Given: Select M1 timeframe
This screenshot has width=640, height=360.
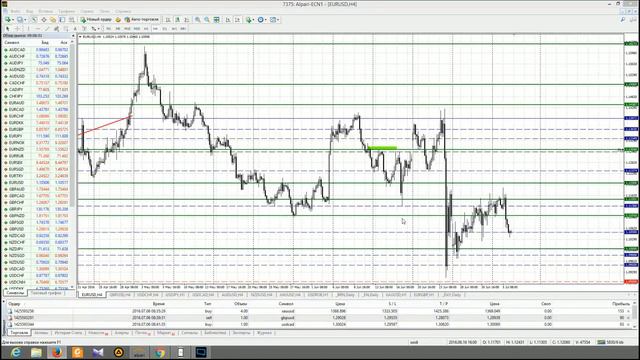Looking at the screenshot, I should [x=108, y=29].
